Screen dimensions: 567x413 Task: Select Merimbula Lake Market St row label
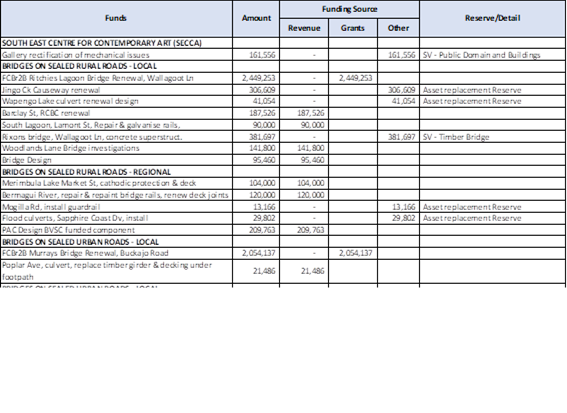click(x=116, y=183)
